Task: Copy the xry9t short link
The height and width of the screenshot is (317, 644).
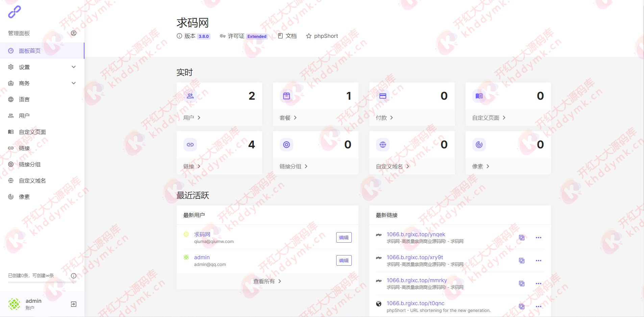Action: 522,261
